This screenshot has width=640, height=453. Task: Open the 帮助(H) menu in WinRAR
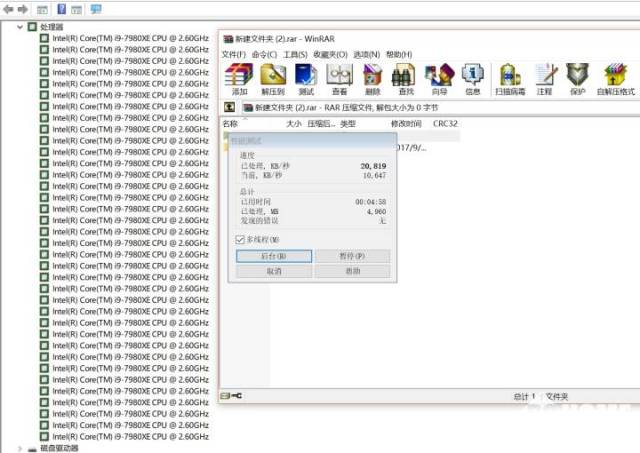click(x=399, y=54)
